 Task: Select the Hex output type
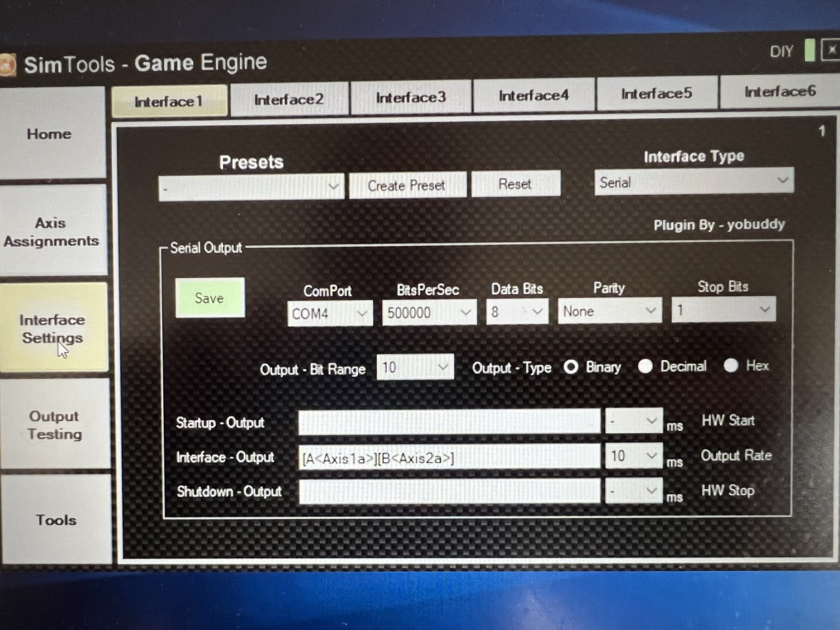tap(731, 365)
